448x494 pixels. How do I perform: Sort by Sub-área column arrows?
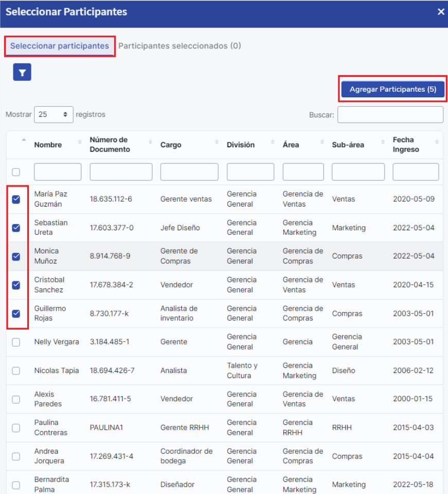pyautogui.click(x=383, y=142)
